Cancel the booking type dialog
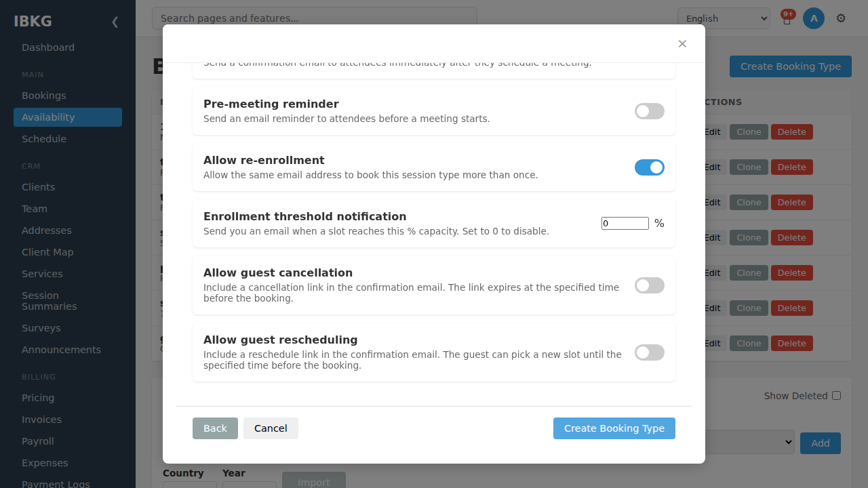Screen dimensions: 868x488 click(271, 428)
